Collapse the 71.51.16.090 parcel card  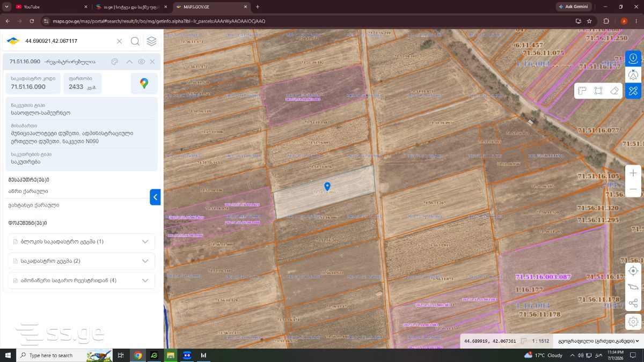(x=129, y=62)
